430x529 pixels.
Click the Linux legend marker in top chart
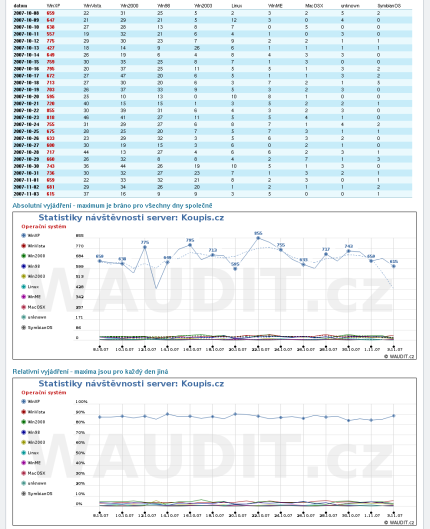pos(24,286)
